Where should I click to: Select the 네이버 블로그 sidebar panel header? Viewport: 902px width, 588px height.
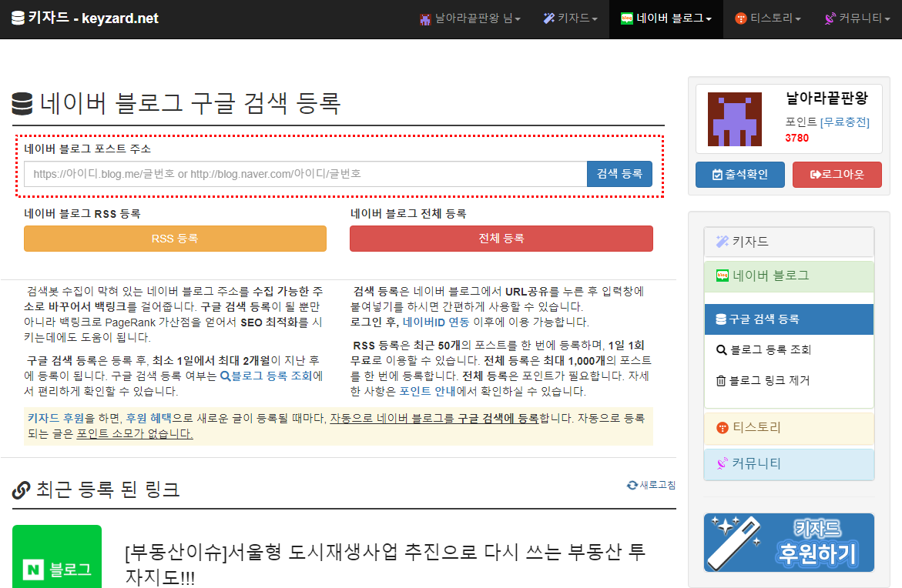pyautogui.click(x=789, y=276)
